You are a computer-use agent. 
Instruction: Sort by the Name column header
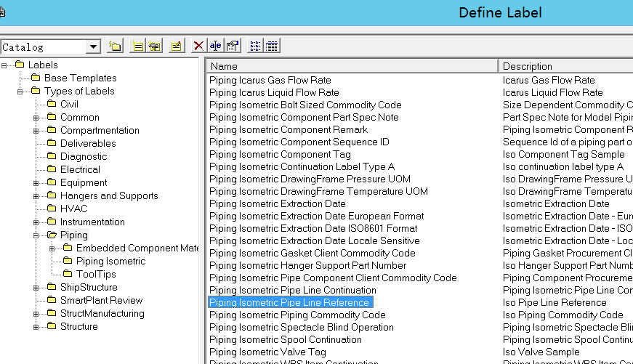coord(352,66)
